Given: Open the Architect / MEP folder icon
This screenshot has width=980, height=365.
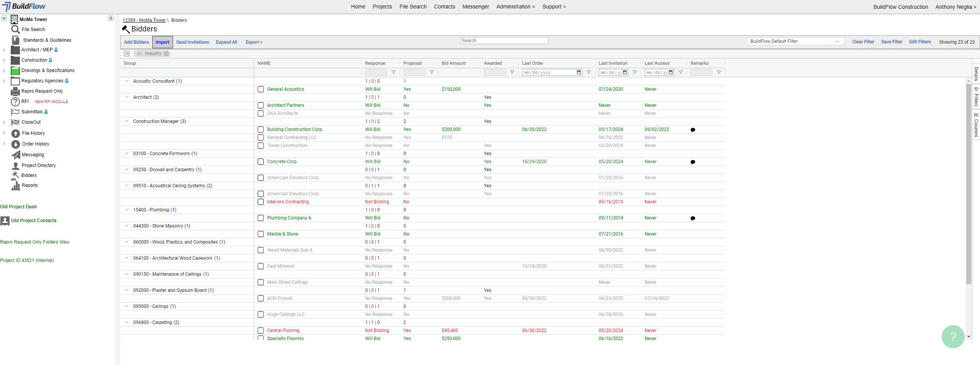Looking at the screenshot, I should (15, 50).
